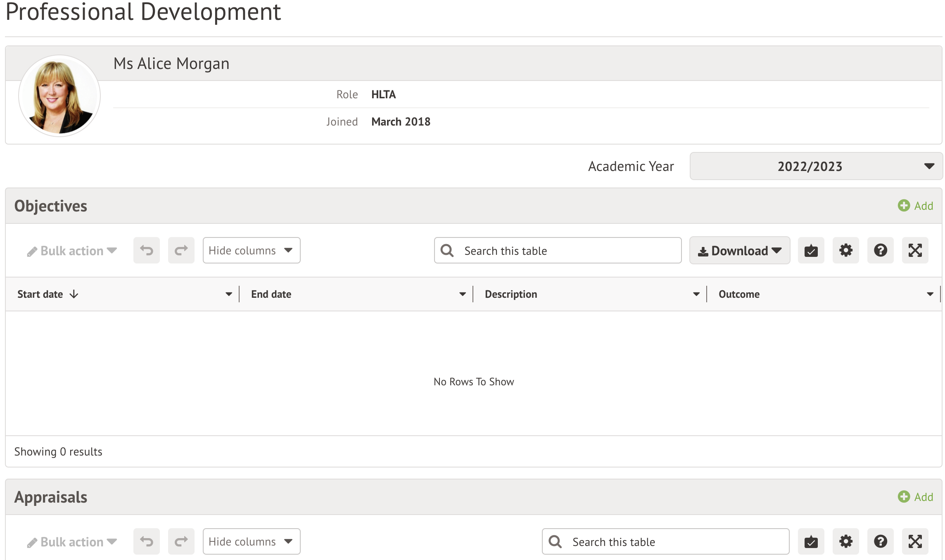The height and width of the screenshot is (560, 945).
Task: Click undo icon in Objectives toolbar
Action: click(146, 250)
